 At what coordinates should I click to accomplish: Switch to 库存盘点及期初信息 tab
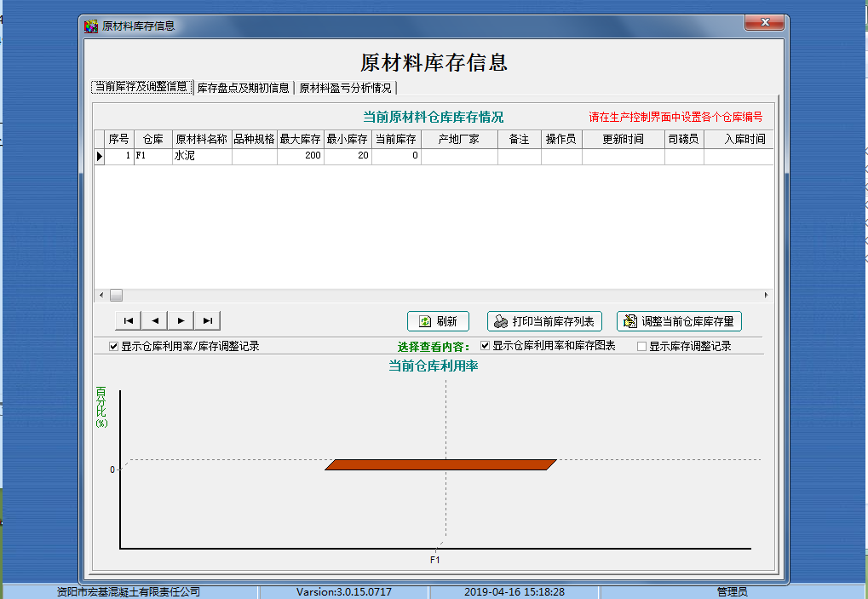pyautogui.click(x=243, y=88)
